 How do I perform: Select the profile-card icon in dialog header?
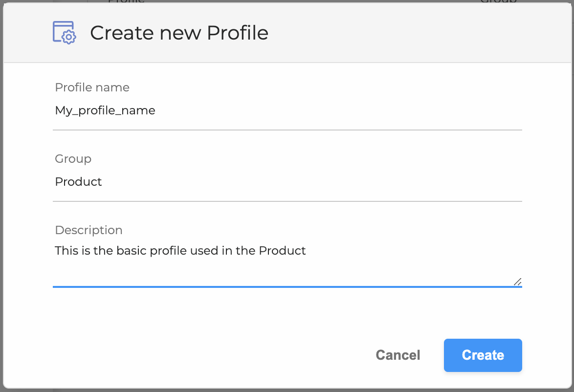[64, 32]
